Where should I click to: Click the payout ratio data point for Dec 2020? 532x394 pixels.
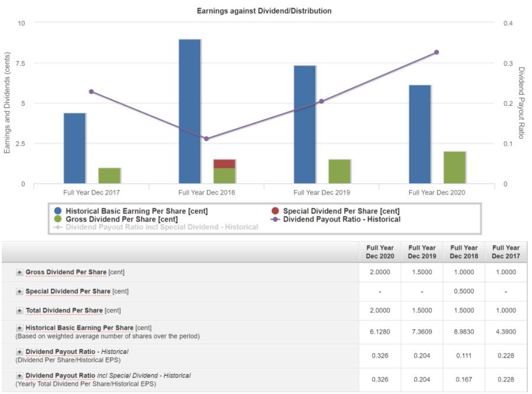(436, 53)
